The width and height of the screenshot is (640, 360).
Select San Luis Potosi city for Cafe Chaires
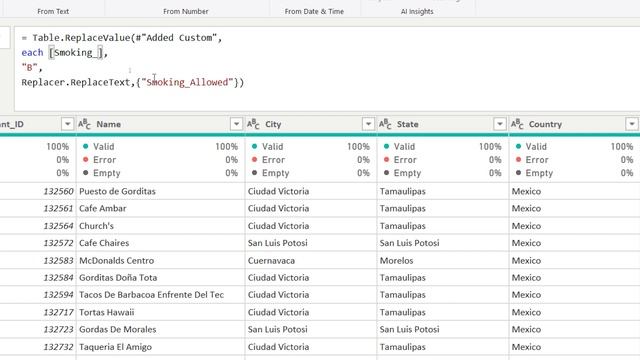(x=311, y=243)
